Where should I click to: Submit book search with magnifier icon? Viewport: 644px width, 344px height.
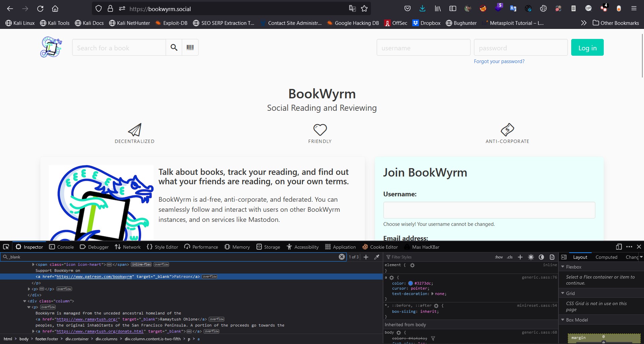tap(174, 47)
